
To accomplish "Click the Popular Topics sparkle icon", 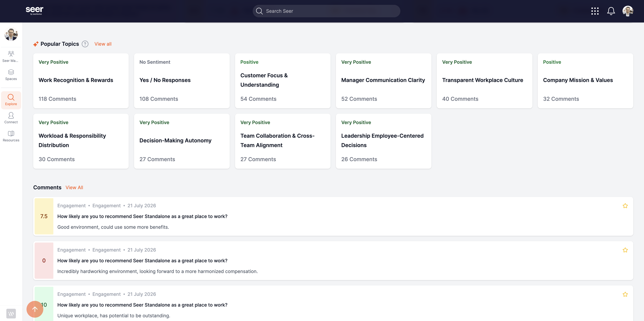I will pyautogui.click(x=36, y=44).
